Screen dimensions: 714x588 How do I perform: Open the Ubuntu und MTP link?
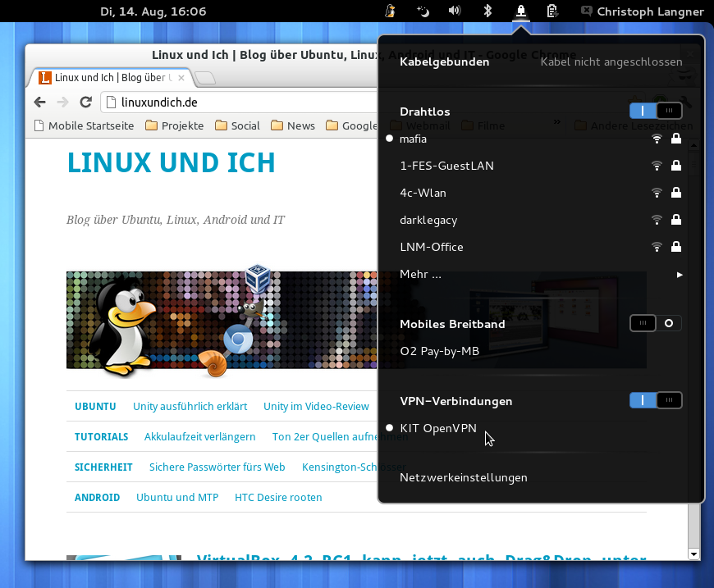click(x=177, y=497)
